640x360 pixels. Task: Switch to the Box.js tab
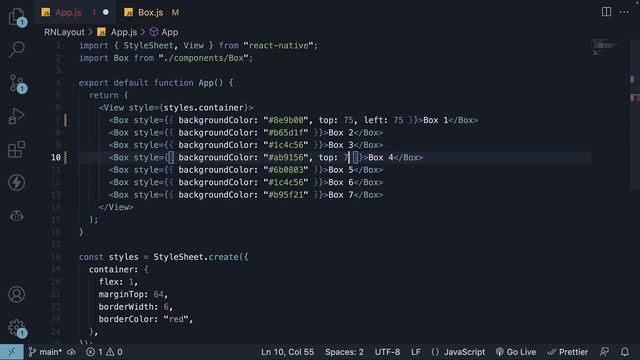pos(151,12)
